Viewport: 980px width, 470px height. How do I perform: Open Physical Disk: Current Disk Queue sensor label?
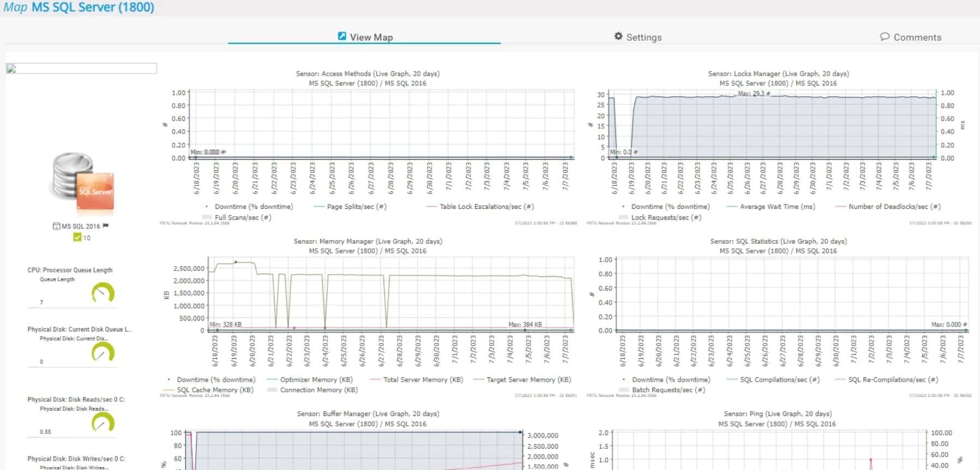point(80,329)
